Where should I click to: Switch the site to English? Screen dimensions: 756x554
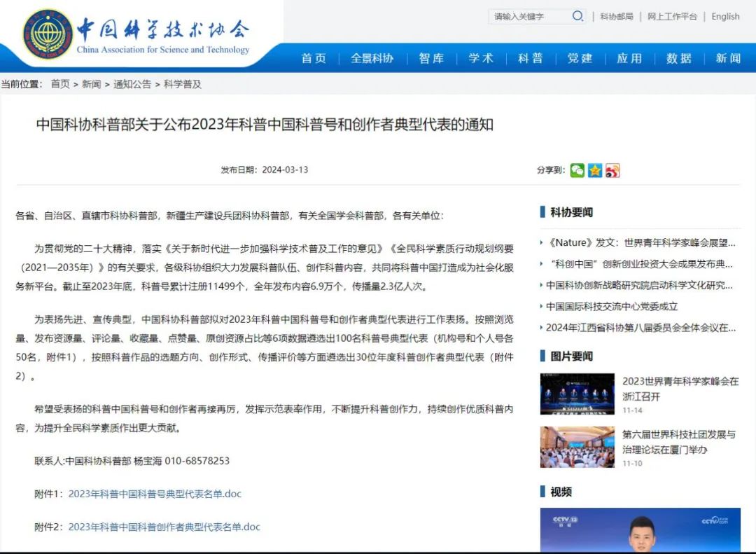[725, 16]
